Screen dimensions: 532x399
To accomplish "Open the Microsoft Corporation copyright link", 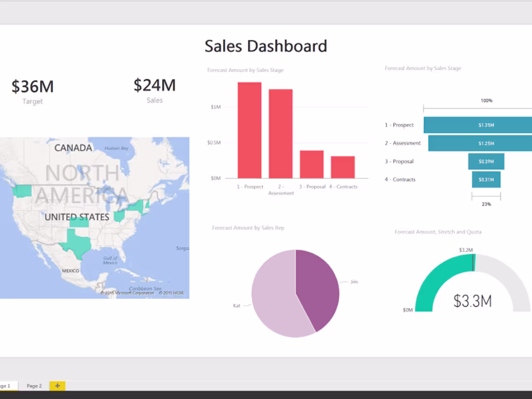I will pos(127,293).
